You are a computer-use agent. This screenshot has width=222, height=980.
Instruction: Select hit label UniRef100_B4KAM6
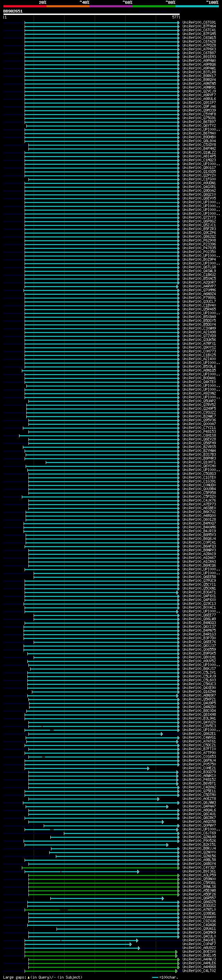click(x=199, y=528)
